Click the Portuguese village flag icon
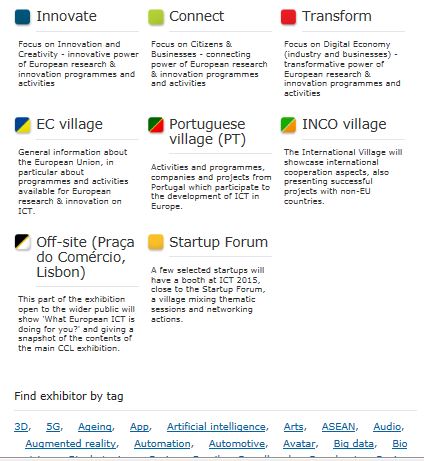Image resolution: width=424 pixels, height=461 pixels. 156,125
